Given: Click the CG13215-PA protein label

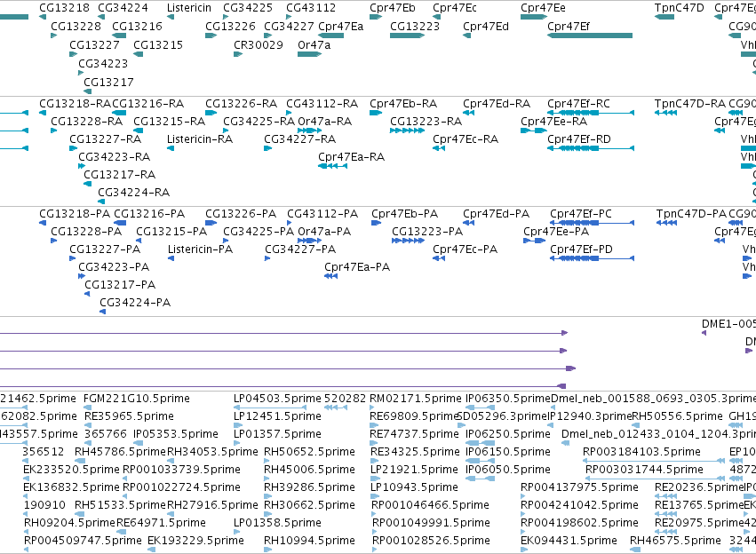Looking at the screenshot, I should pyautogui.click(x=171, y=232).
